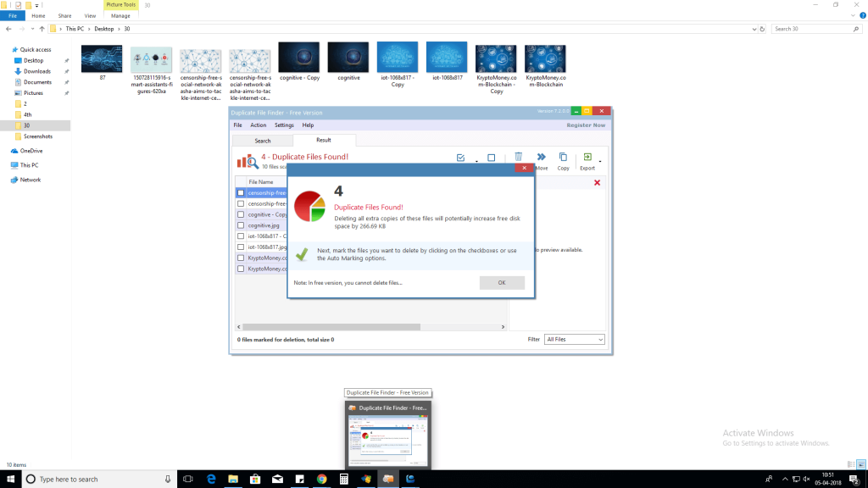Viewport: 868px width, 488px height.
Task: Open the Action menu
Action: [258, 125]
